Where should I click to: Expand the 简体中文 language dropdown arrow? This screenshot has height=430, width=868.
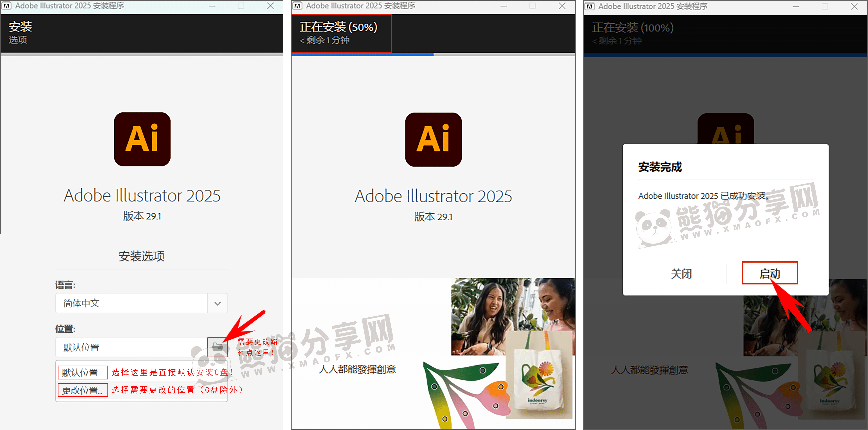[218, 303]
